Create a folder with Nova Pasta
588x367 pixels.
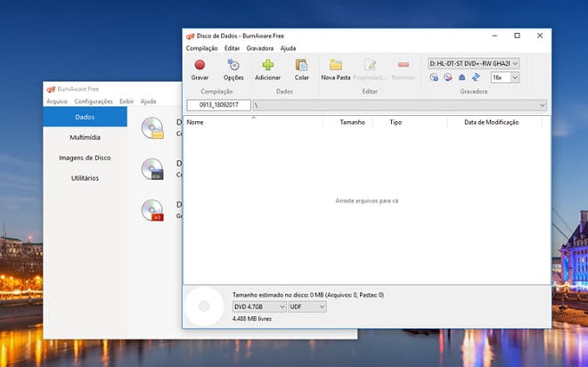click(336, 69)
